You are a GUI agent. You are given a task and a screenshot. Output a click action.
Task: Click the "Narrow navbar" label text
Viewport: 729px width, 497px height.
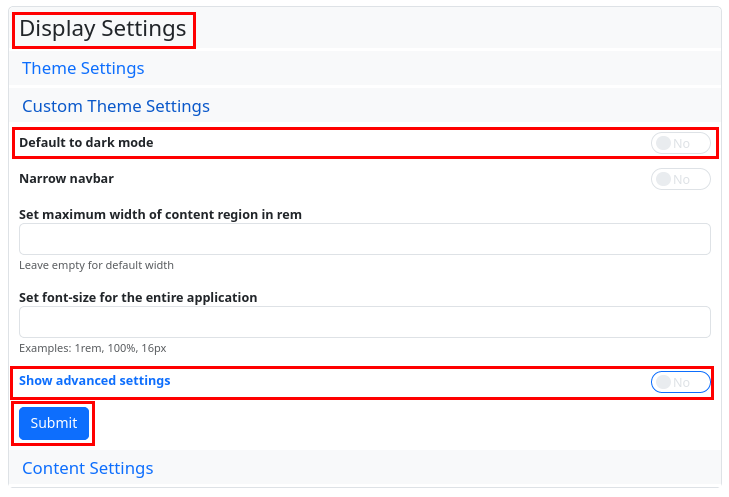[x=66, y=179]
